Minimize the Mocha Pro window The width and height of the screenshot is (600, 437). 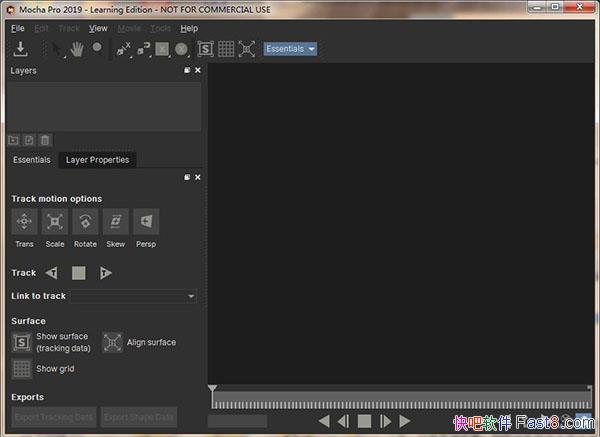[536, 7]
